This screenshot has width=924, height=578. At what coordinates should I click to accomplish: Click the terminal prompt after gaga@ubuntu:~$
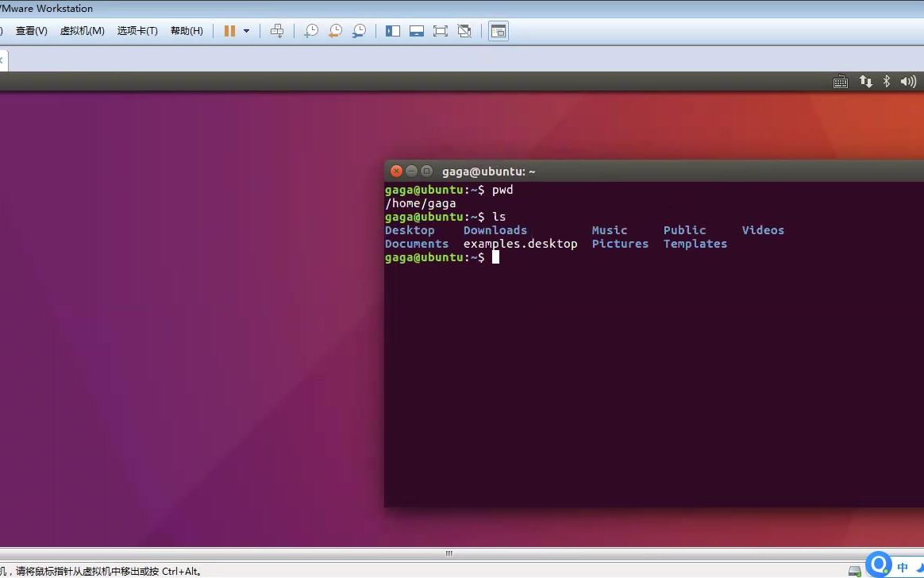495,256
